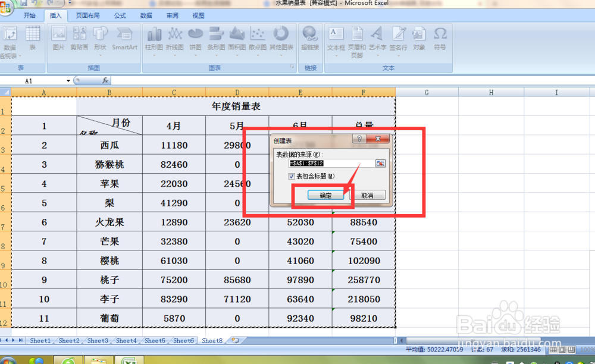Click the Windows Start button
This screenshot has height=364, width=595.
click(x=7, y=360)
